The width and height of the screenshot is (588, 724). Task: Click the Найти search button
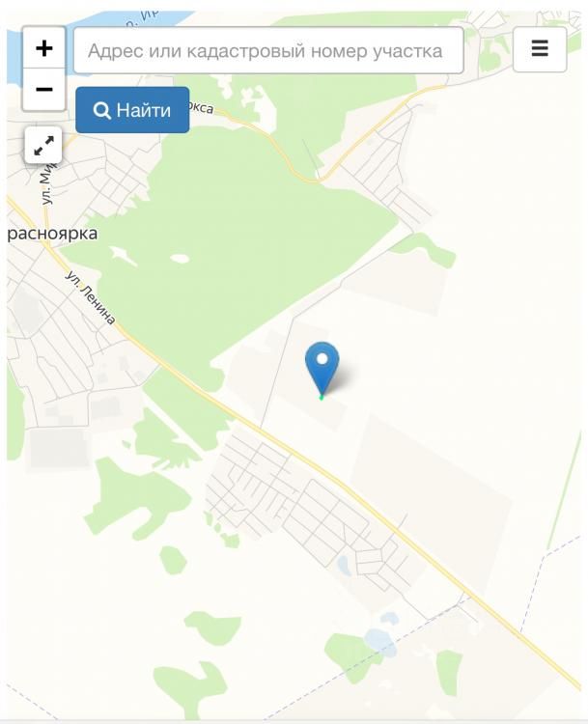[132, 110]
